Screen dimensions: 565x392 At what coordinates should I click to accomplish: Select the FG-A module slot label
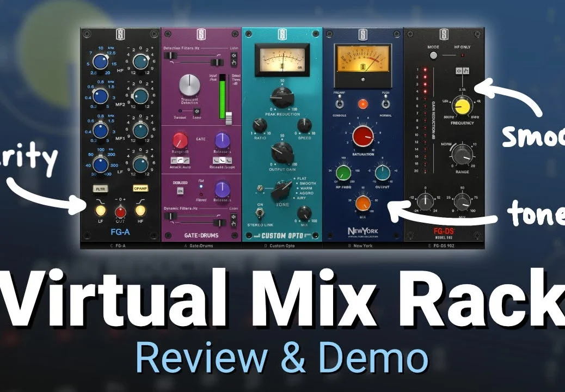[x=118, y=246]
